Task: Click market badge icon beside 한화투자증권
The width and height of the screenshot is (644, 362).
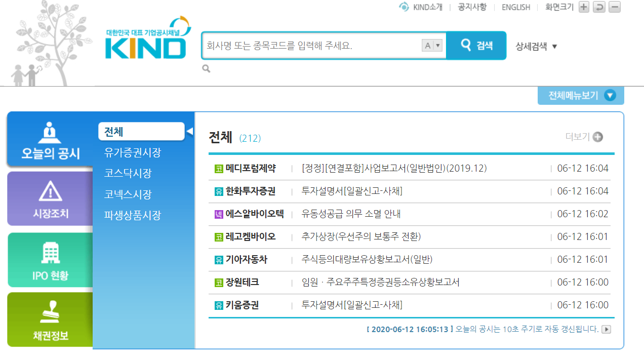Action: 219,191
